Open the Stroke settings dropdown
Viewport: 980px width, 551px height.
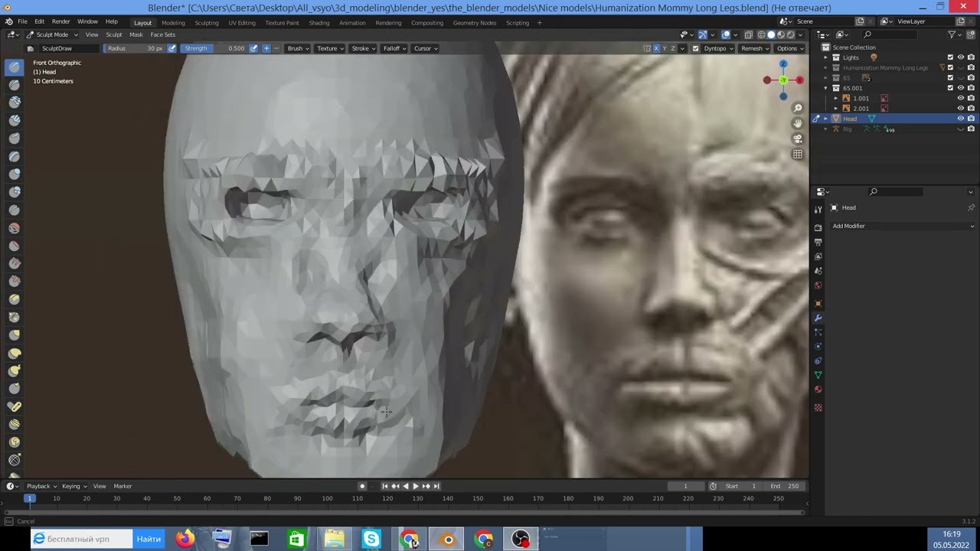(x=363, y=48)
